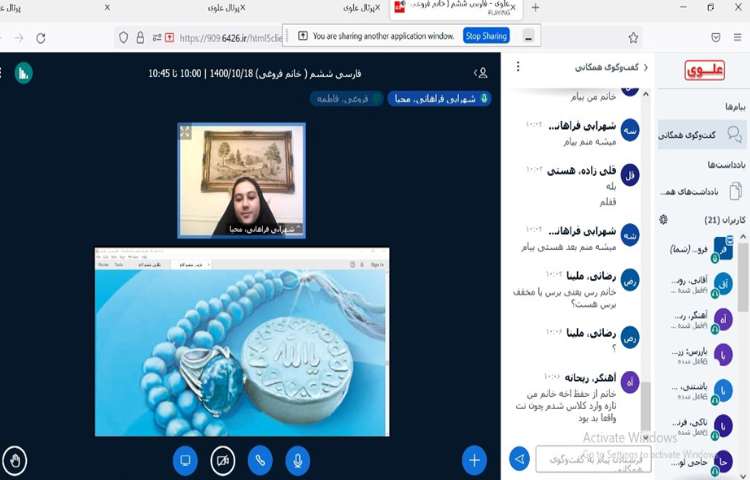This screenshot has width=750, height=480.
Task: Open the green polling results icon
Action: click(23, 73)
